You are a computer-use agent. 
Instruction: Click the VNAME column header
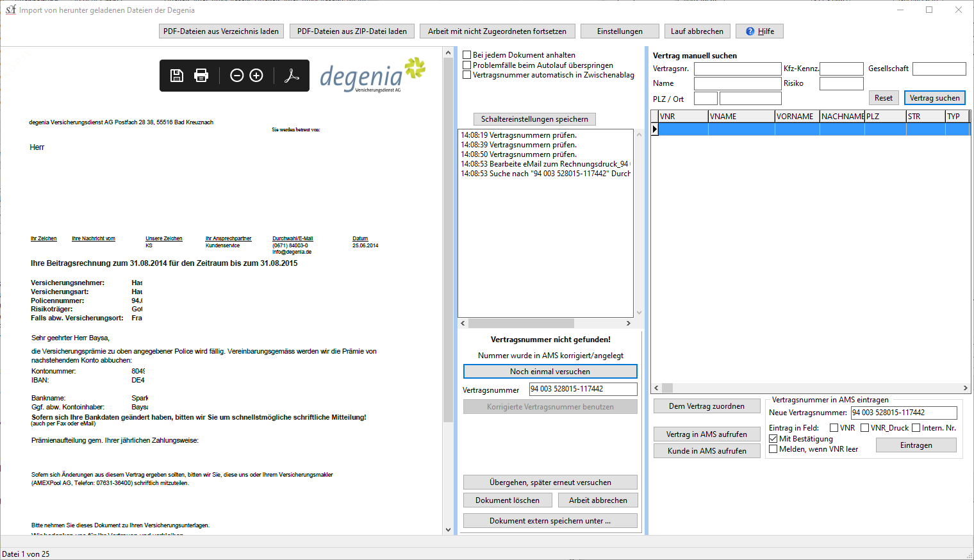coord(741,117)
